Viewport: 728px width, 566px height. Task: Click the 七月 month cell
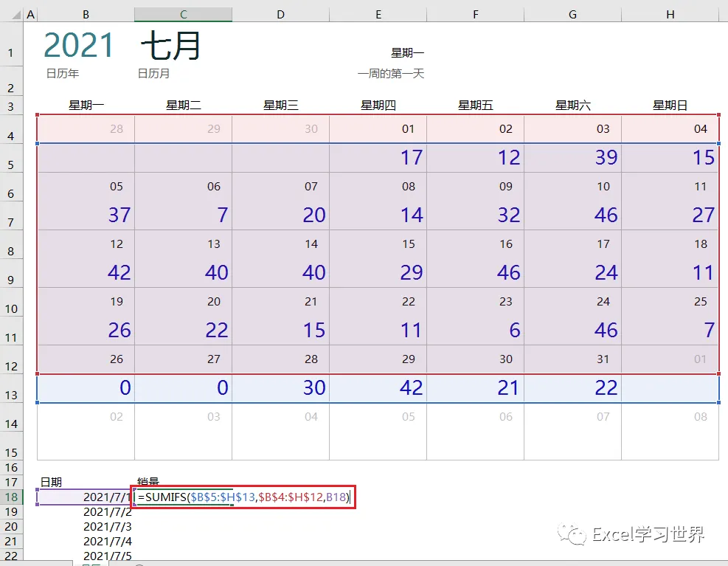(x=171, y=46)
